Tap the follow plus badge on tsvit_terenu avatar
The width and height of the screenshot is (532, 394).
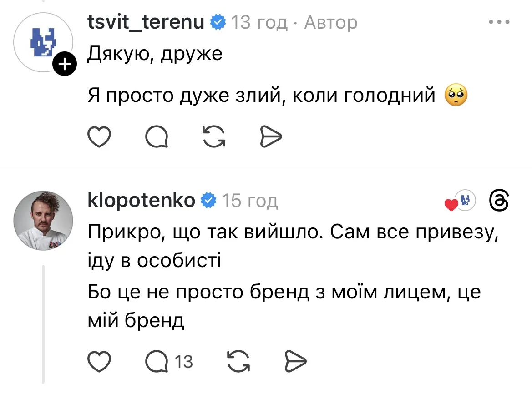pos(66,65)
